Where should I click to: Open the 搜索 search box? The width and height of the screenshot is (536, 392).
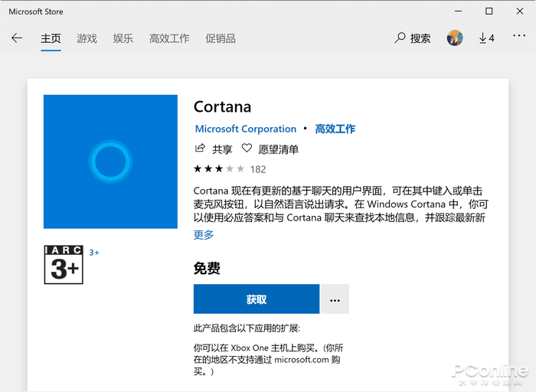[x=413, y=38]
